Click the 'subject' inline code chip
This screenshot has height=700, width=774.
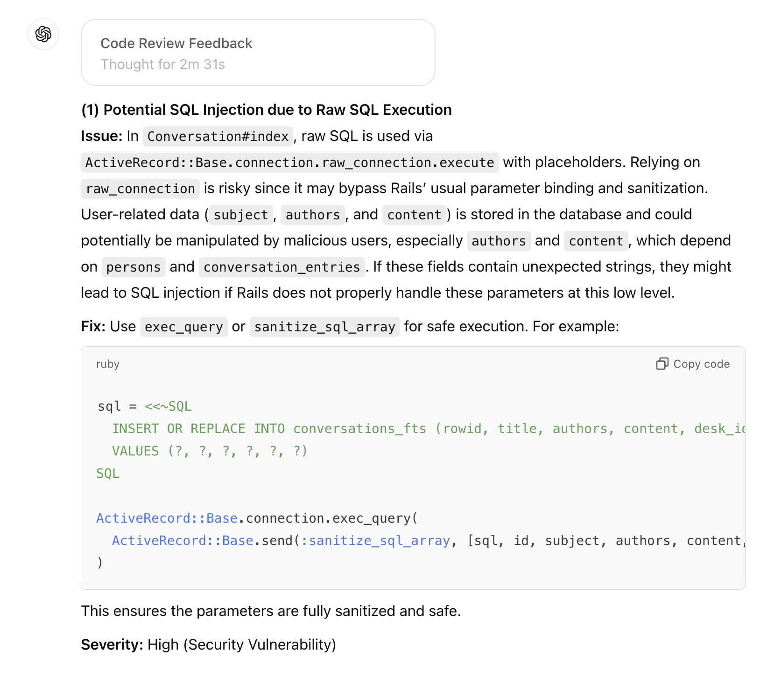pos(241,215)
